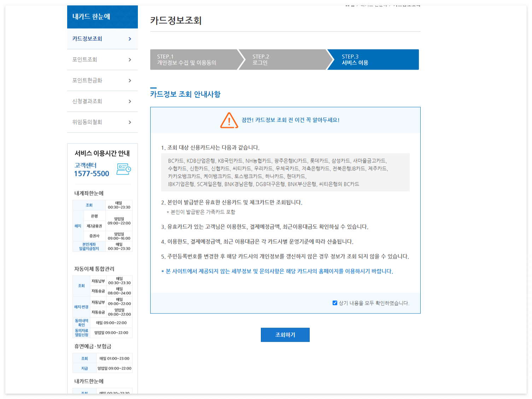Viewport: 532px width, 399px height.
Task: Expand the 포인트현금화 chevron arrow
Action: pos(130,81)
